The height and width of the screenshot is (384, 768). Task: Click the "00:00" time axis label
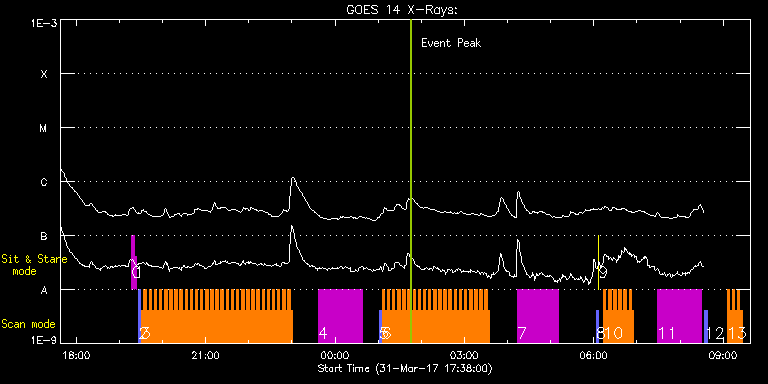[x=335, y=355]
